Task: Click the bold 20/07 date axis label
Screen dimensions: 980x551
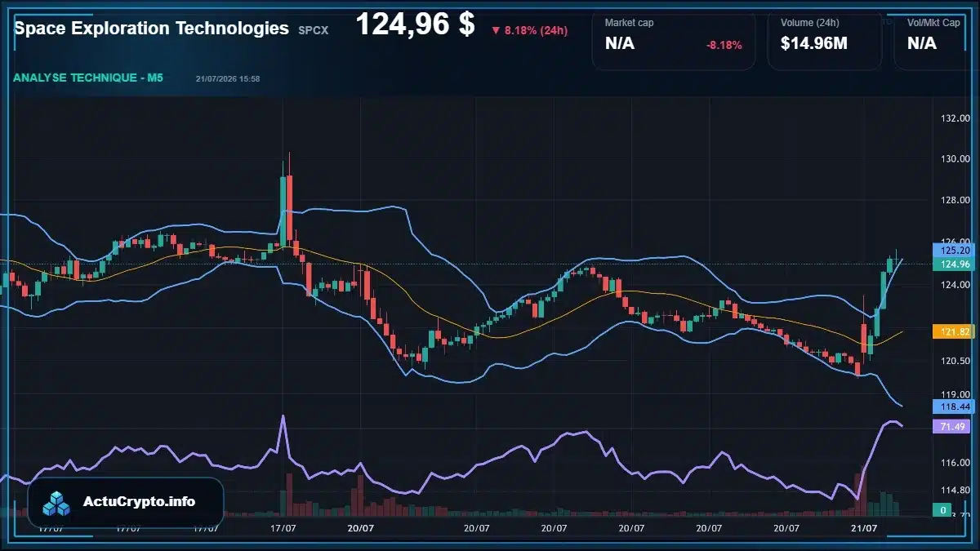Action: [x=360, y=528]
